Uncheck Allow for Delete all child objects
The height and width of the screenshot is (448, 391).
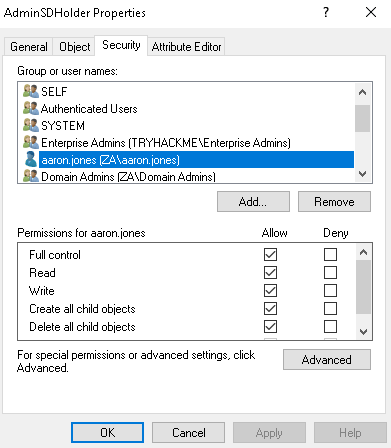[x=270, y=327]
